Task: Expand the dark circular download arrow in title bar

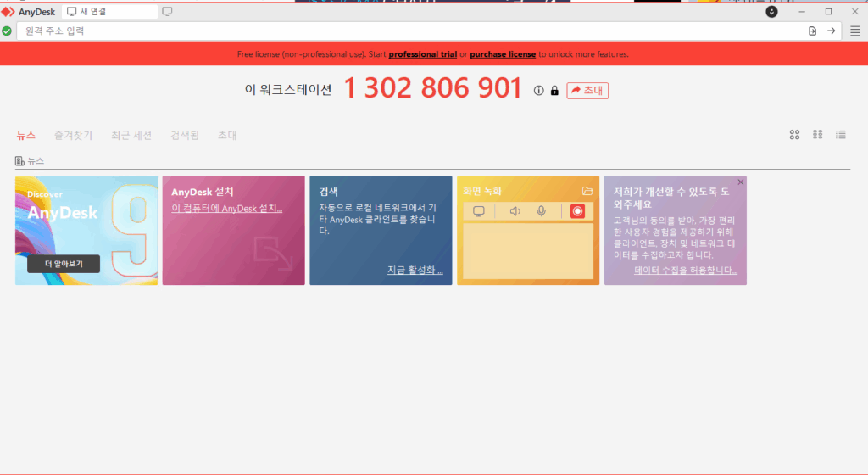Action: click(x=771, y=12)
